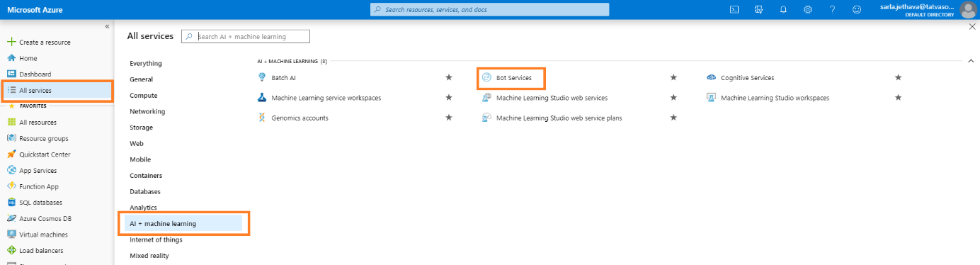
Task: Click the SQL databases icon
Action: 11,203
